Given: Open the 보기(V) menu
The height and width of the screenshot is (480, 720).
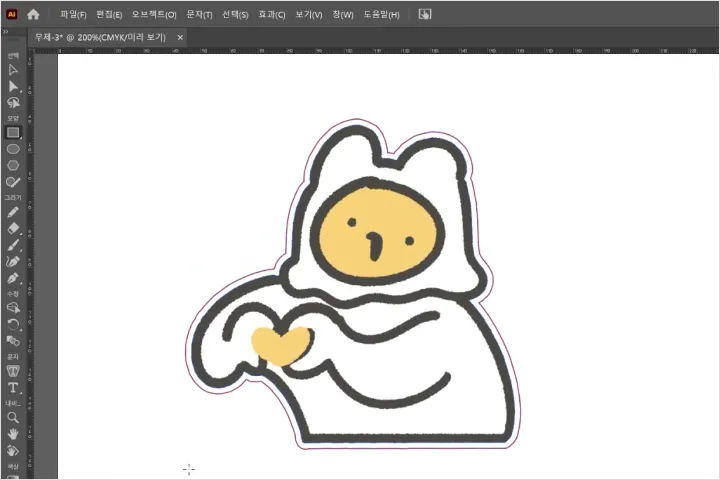Looking at the screenshot, I should point(308,15).
